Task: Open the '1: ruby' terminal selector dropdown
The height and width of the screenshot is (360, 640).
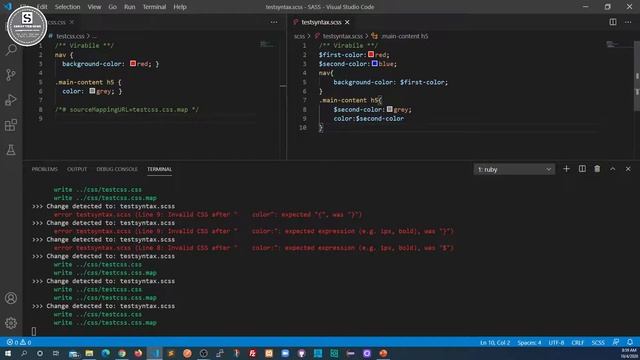Action: point(514,169)
